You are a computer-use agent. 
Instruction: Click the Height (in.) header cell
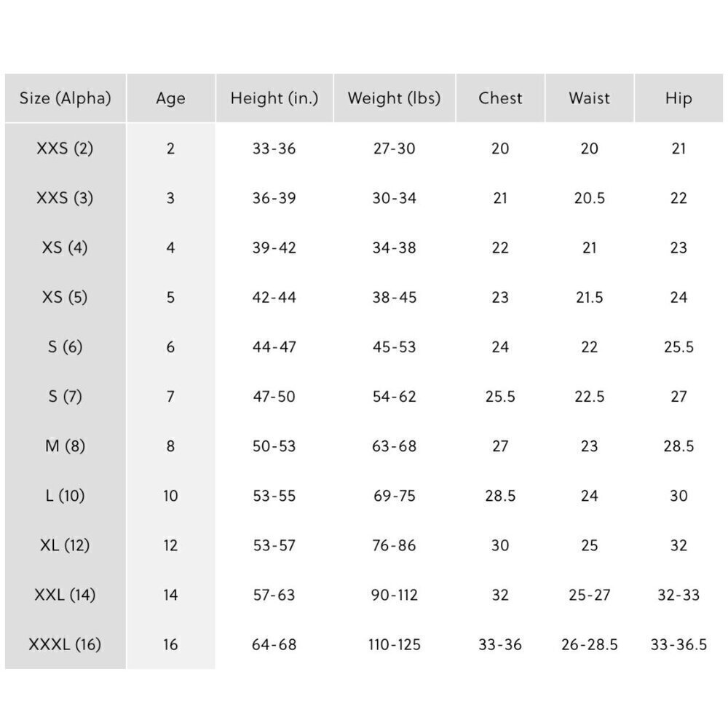pos(274,98)
